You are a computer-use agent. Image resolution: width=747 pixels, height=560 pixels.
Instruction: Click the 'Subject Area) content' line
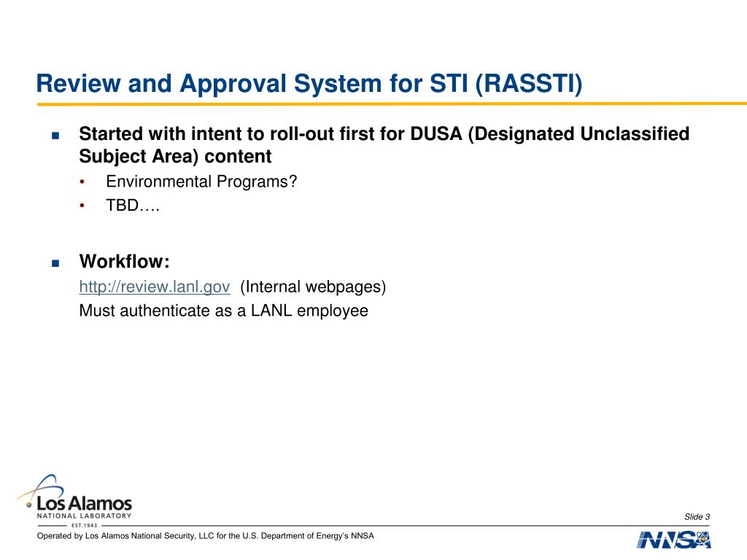[175, 156]
